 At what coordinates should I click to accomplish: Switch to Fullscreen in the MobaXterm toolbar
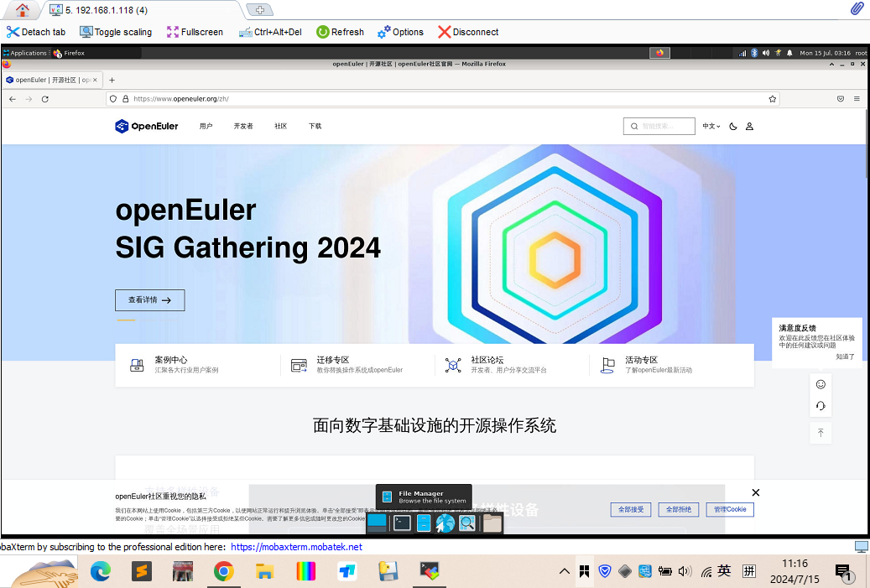195,32
